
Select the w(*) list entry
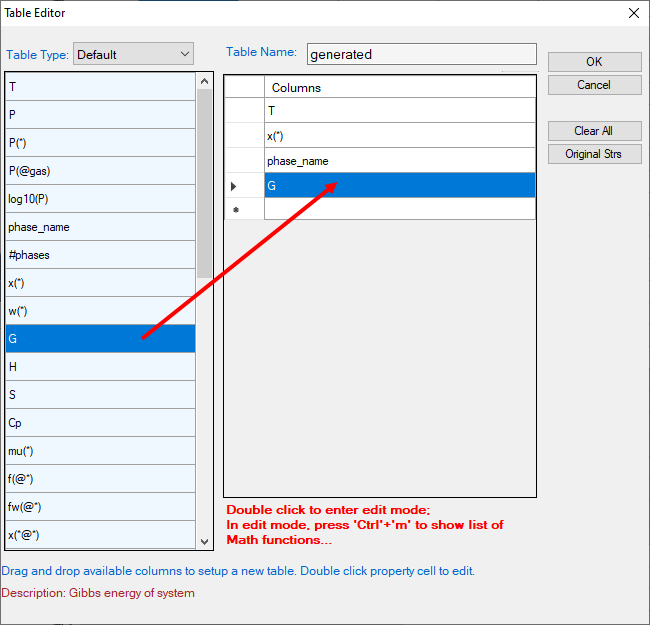[x=100, y=311]
